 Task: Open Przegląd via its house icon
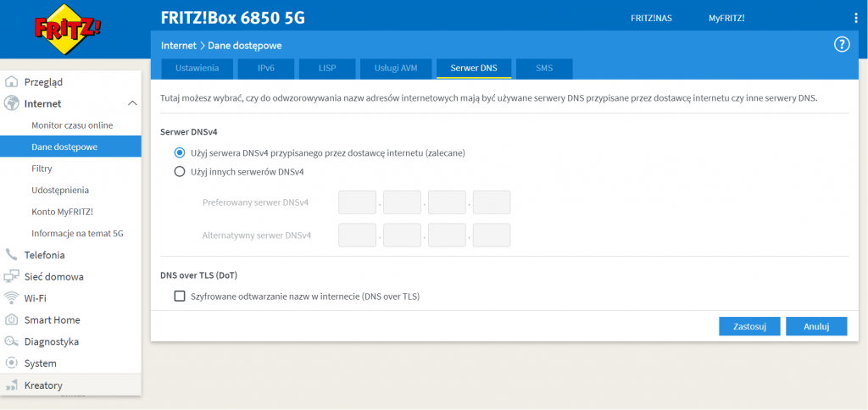(x=12, y=82)
